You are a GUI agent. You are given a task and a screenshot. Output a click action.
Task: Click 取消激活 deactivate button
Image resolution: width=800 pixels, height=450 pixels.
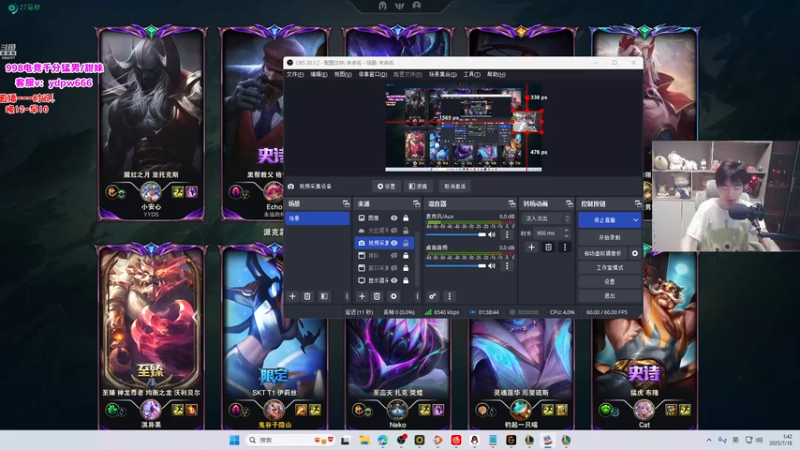(455, 186)
